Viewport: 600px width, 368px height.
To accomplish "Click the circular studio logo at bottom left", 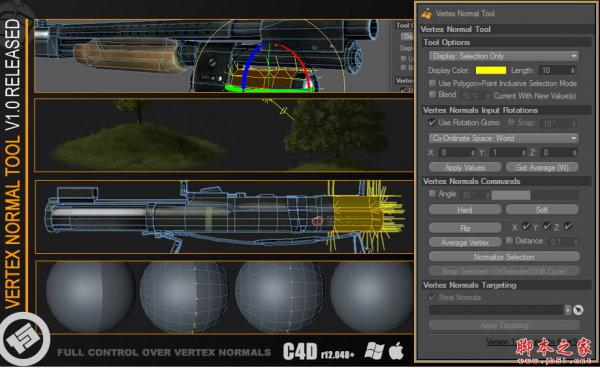I will coord(24,339).
